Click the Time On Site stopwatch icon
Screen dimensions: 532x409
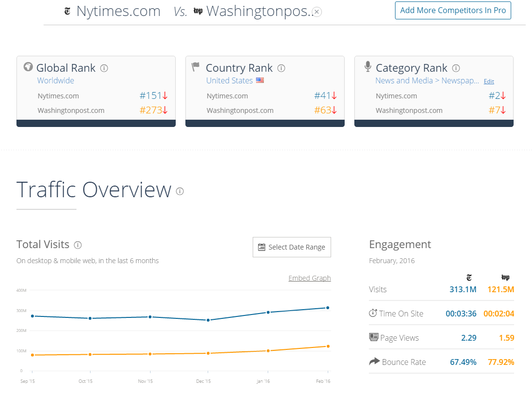pyautogui.click(x=373, y=313)
